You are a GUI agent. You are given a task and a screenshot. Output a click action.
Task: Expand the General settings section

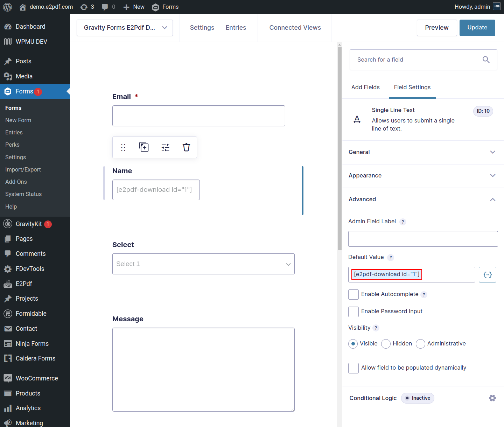[x=423, y=152]
